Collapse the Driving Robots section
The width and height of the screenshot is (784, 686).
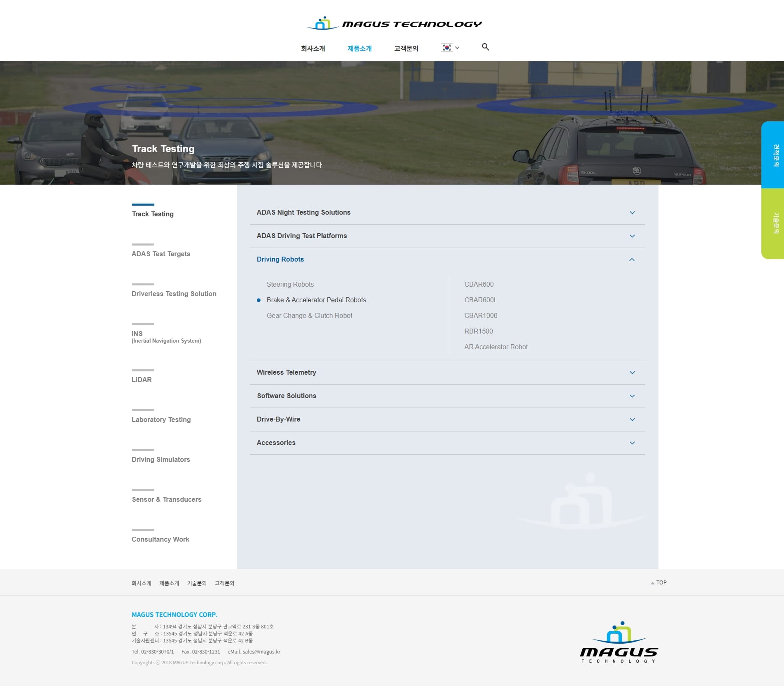pyautogui.click(x=632, y=260)
